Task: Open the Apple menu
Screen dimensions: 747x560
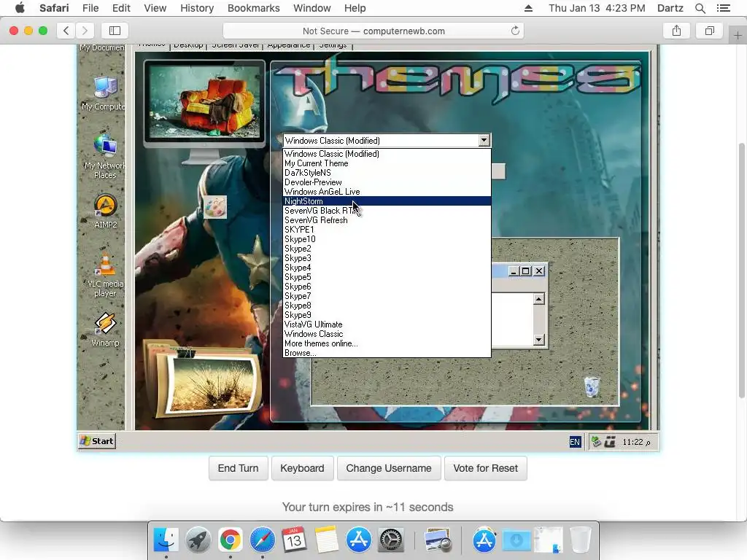Action: [20, 8]
